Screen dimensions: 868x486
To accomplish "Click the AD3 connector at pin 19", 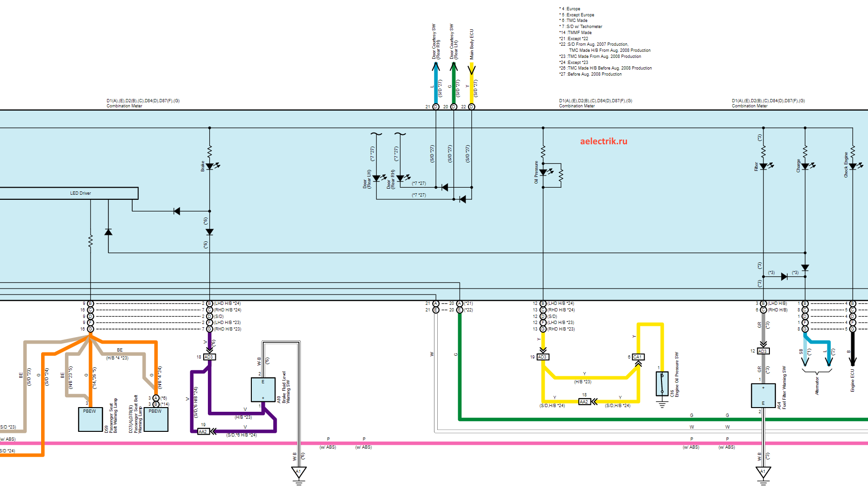I will coord(542,357).
